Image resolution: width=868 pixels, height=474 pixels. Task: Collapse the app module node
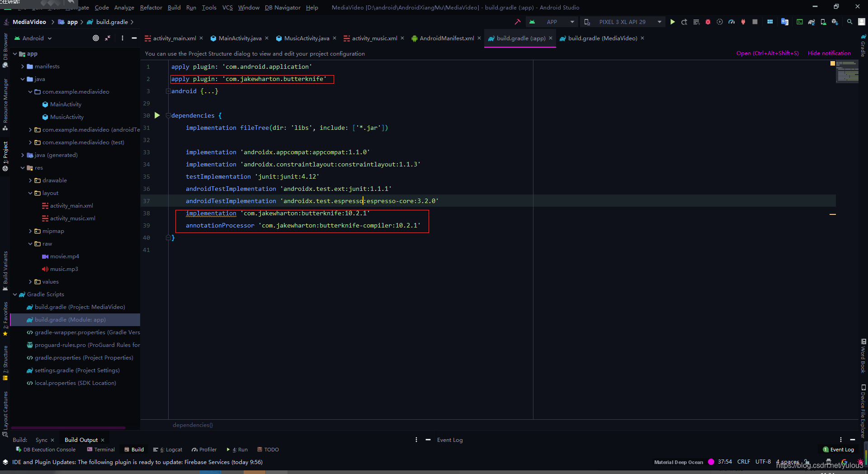[15, 54]
